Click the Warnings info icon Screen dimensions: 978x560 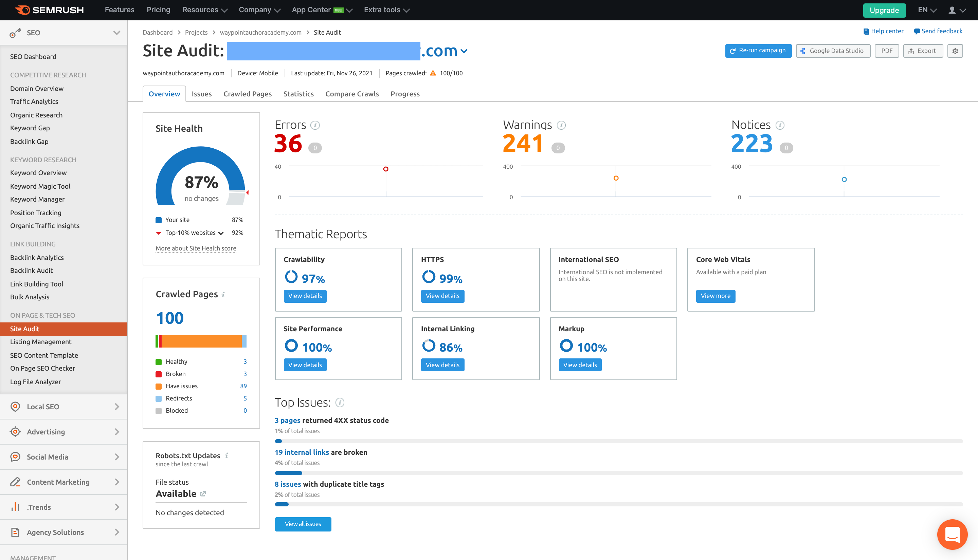(561, 125)
